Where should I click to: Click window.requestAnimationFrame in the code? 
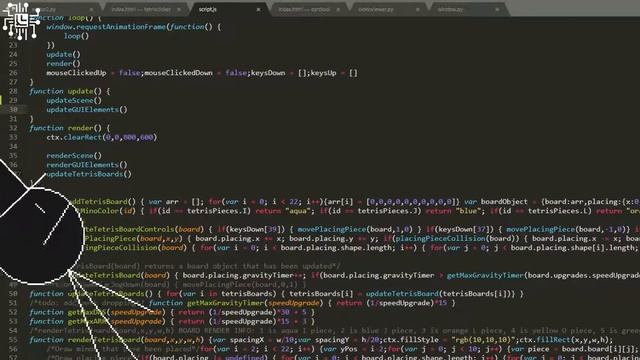pyautogui.click(x=106, y=27)
